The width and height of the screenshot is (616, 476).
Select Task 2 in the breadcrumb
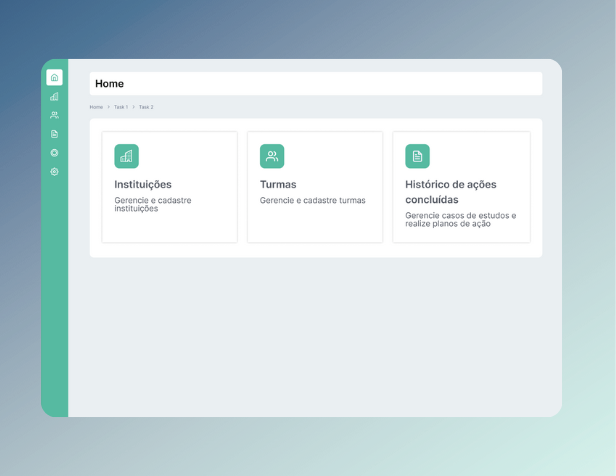(x=146, y=107)
